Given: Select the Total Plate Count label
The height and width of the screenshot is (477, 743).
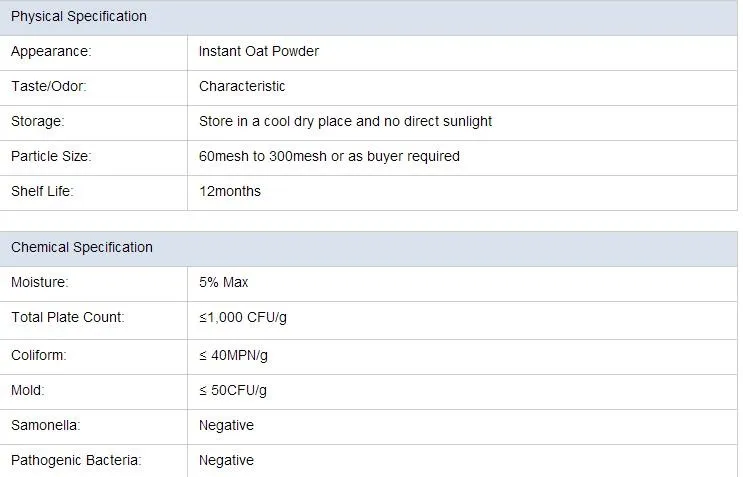Looking at the screenshot, I should click(x=68, y=317).
